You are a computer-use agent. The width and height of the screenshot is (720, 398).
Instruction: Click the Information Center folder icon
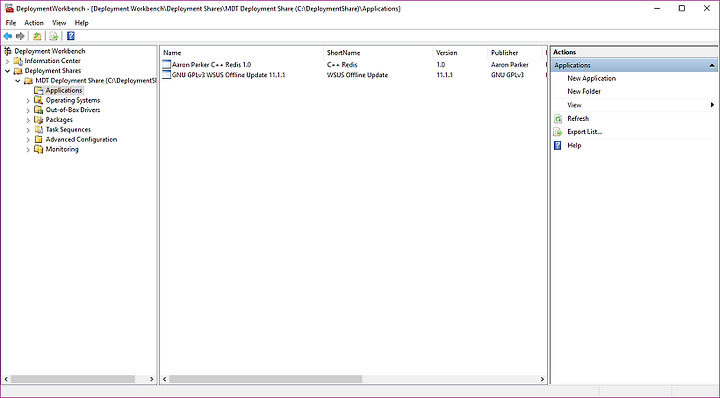point(18,61)
